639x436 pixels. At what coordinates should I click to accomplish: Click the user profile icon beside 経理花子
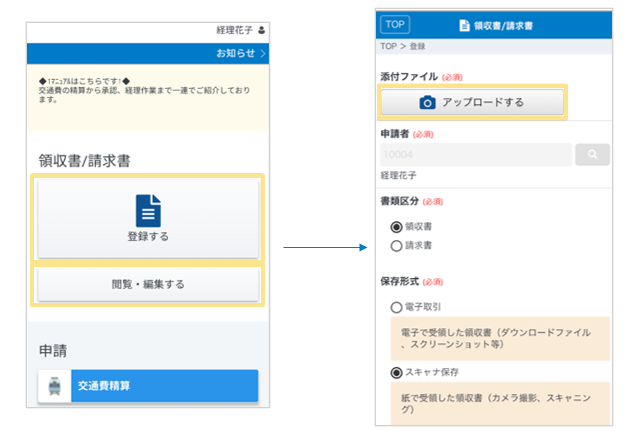tap(262, 31)
